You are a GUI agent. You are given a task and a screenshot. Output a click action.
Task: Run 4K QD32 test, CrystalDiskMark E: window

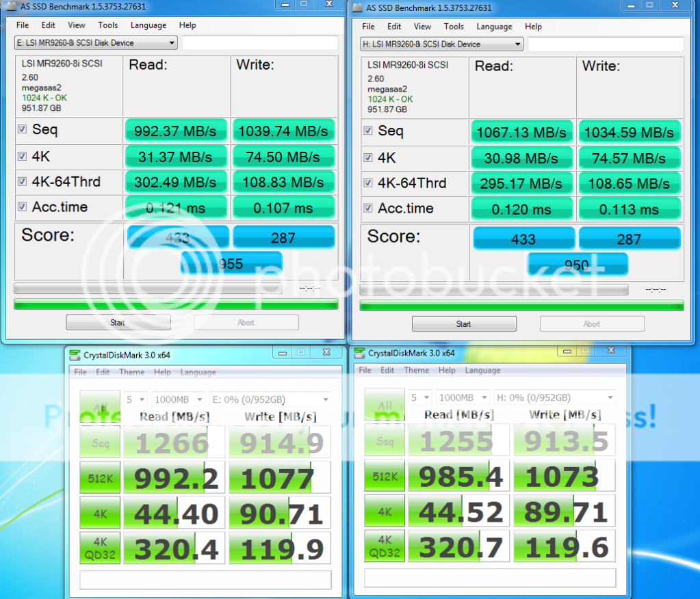coord(100,548)
